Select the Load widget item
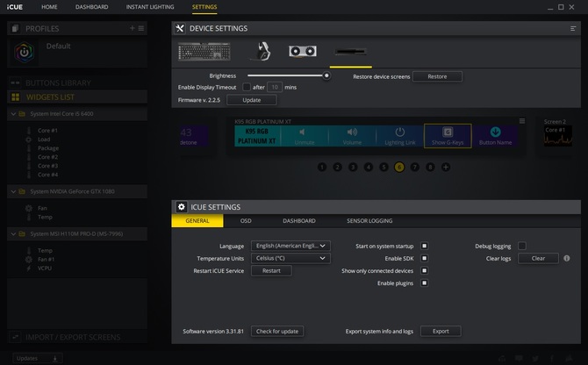This screenshot has width=588, height=365. click(x=44, y=140)
